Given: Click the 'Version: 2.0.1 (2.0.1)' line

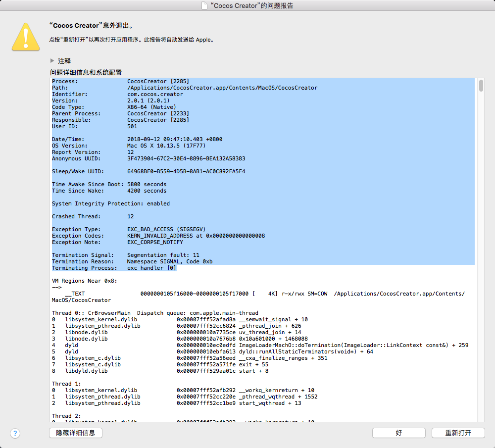Looking at the screenshot, I should (x=111, y=100).
